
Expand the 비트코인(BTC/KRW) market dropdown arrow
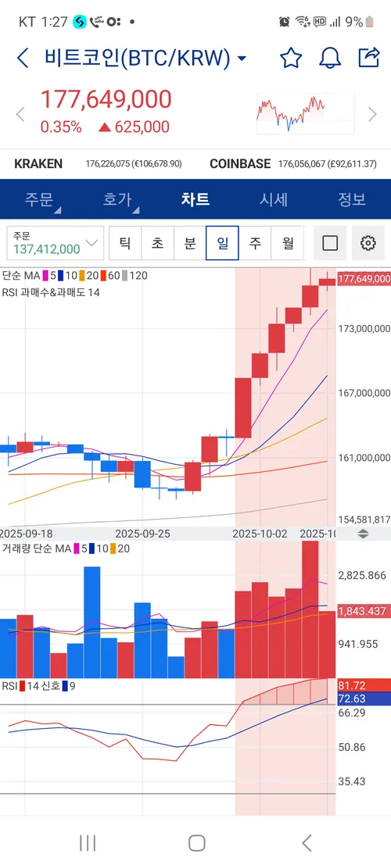click(x=242, y=58)
